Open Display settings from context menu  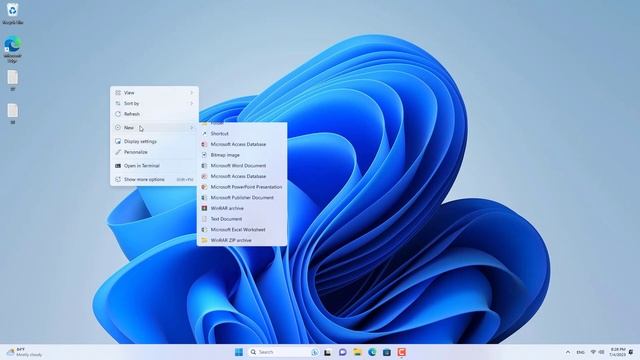pos(154,141)
